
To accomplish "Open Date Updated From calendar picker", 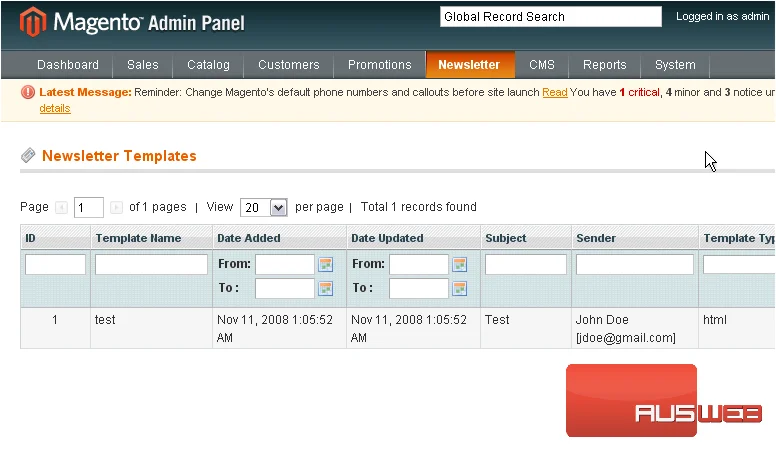I will 460,264.
